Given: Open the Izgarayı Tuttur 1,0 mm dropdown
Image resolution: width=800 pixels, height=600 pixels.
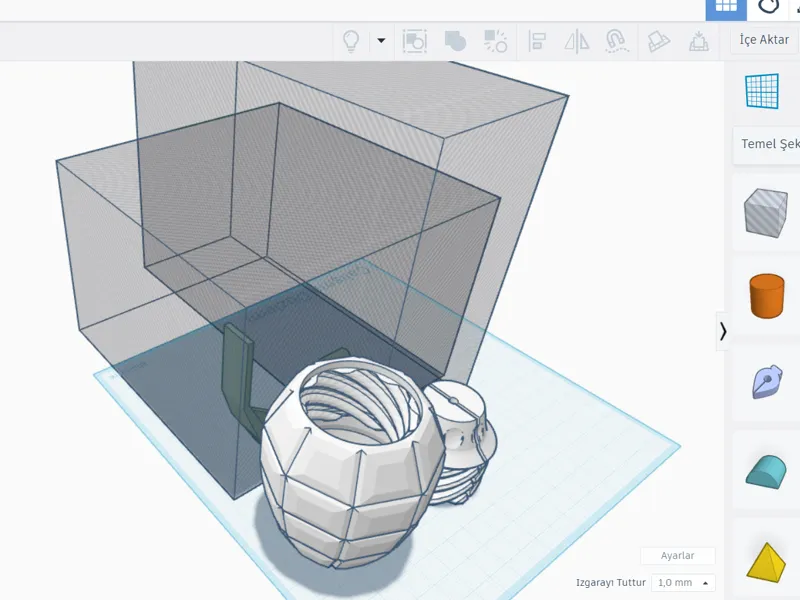Looking at the screenshot, I should pyautogui.click(x=683, y=583).
